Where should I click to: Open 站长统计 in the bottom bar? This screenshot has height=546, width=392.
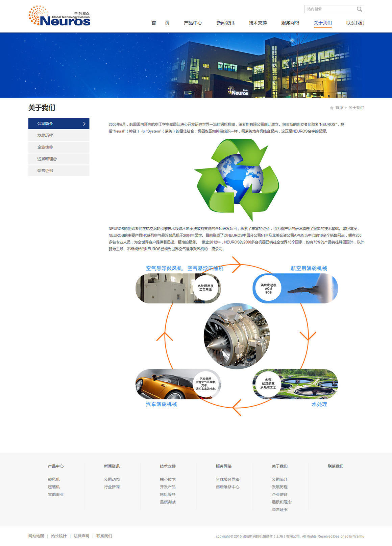(59, 536)
